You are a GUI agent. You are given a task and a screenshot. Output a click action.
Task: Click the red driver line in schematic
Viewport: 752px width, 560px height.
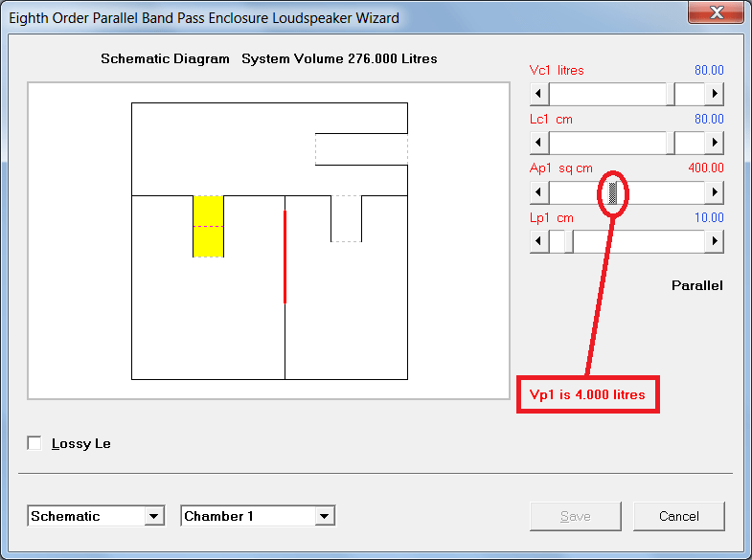tap(285, 257)
